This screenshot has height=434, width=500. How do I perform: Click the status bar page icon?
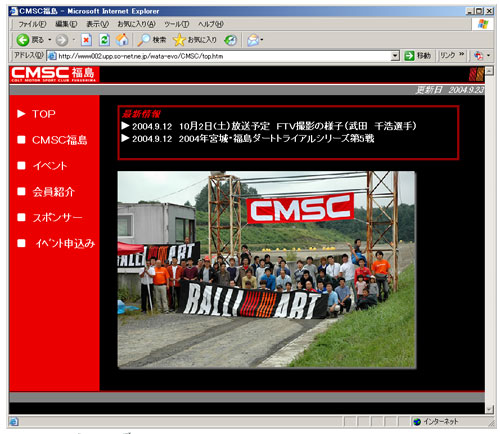coord(14,422)
